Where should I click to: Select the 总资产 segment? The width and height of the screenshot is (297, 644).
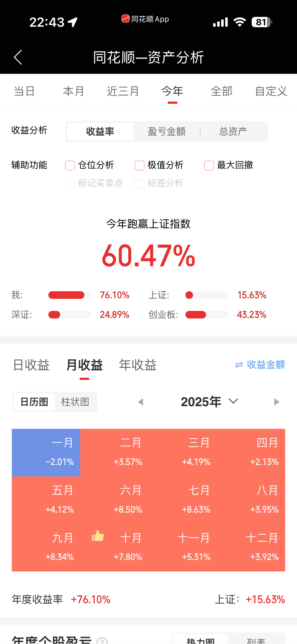tap(233, 132)
